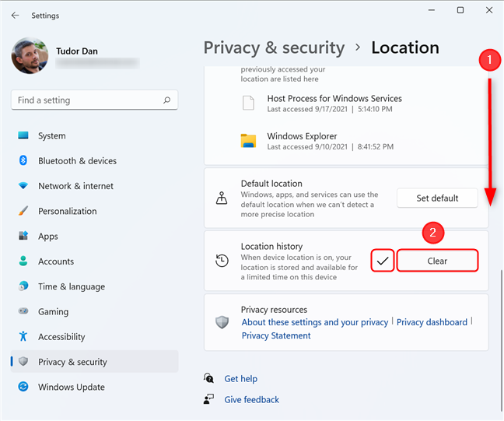Image resolution: width=504 pixels, height=421 pixels.
Task: Open Gaming settings
Action: coord(95,311)
